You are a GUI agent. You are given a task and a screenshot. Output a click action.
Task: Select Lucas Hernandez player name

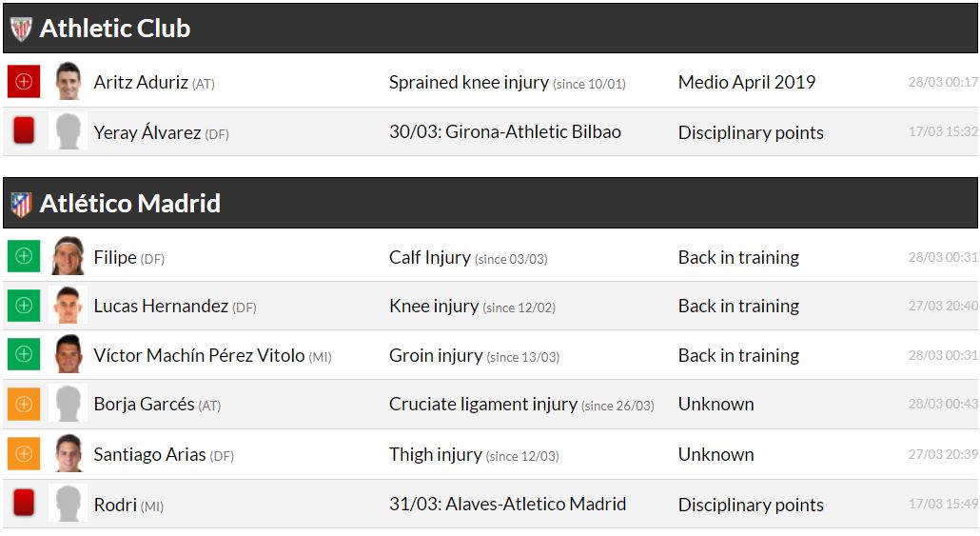[x=161, y=306]
